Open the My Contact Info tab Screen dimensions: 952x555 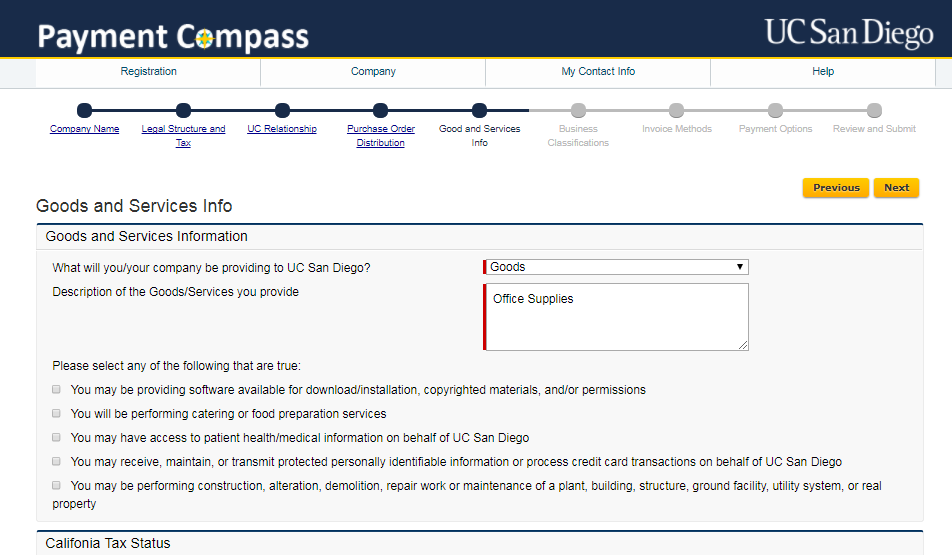pyautogui.click(x=598, y=72)
